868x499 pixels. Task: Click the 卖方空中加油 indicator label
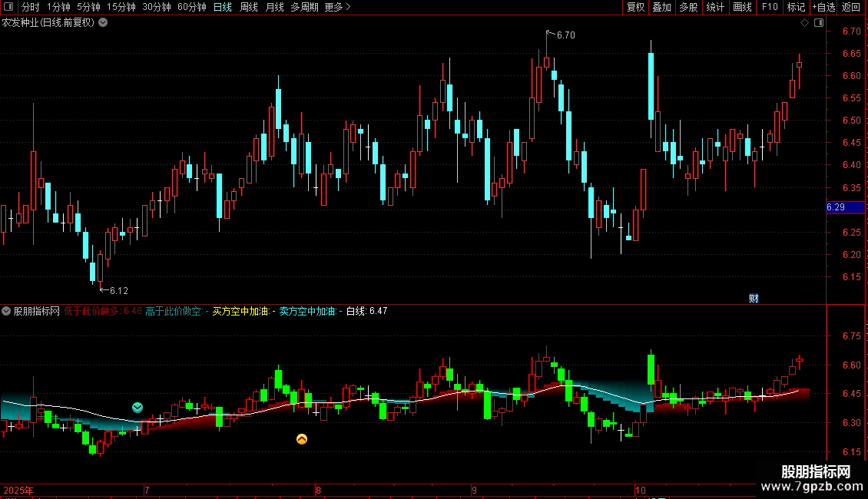[310, 311]
